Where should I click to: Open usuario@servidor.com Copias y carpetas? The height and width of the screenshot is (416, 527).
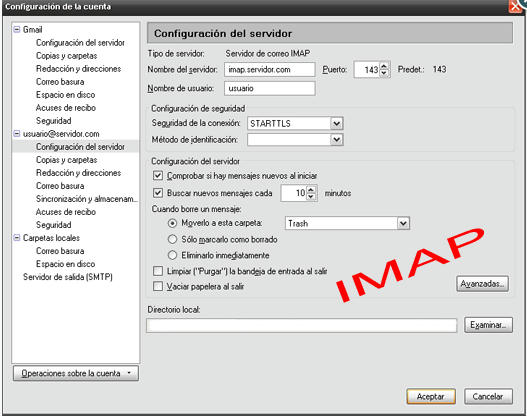[x=67, y=160]
